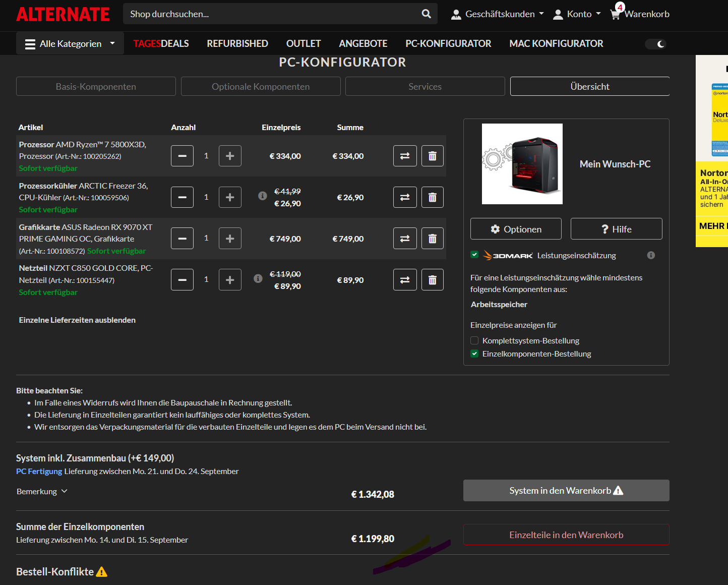
Task: Click the Mein Wunsch-PC title text
Action: 615,164
